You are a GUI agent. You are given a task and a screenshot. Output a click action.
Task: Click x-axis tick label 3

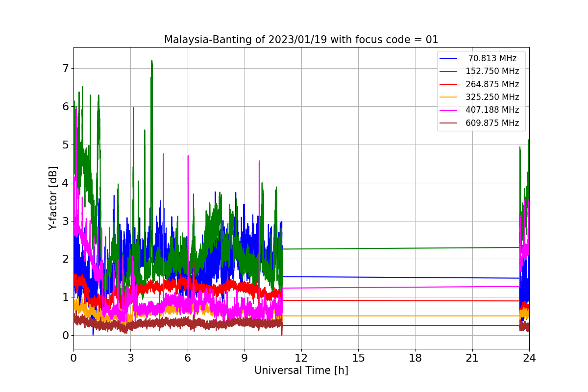pos(130,358)
